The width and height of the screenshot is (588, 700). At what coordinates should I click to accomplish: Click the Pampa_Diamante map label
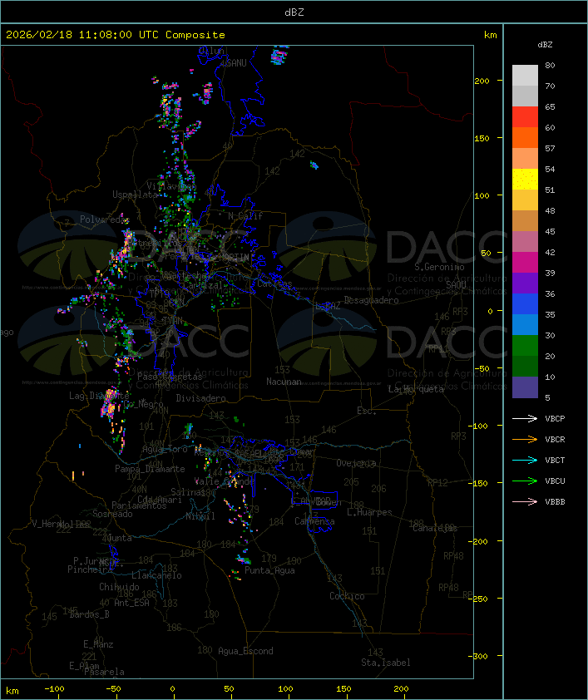(x=150, y=469)
